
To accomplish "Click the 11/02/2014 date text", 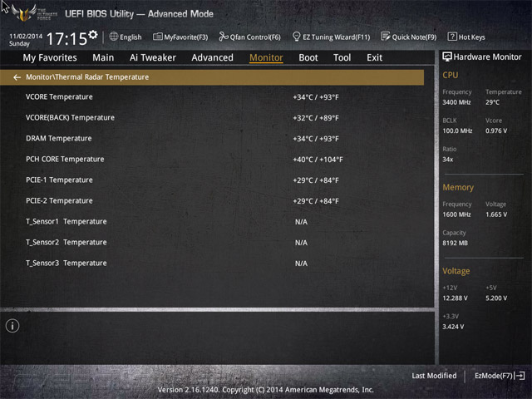I will 26,36.
